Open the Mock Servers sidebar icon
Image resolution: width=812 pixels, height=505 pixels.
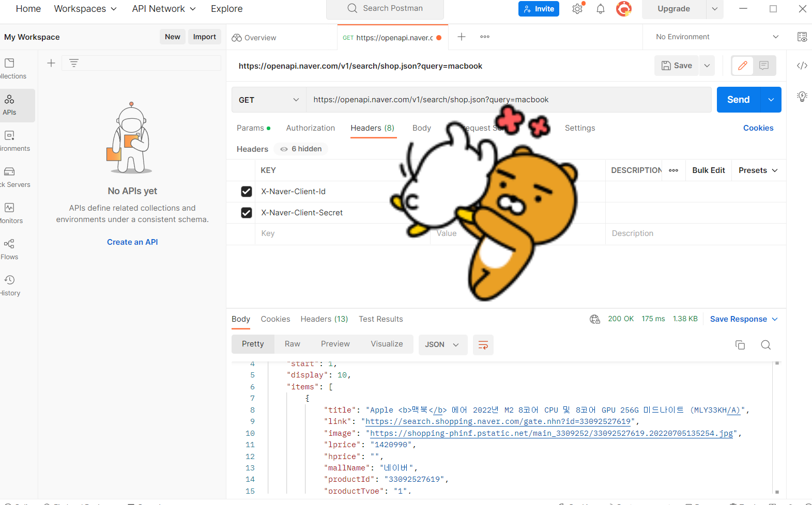[x=9, y=171]
